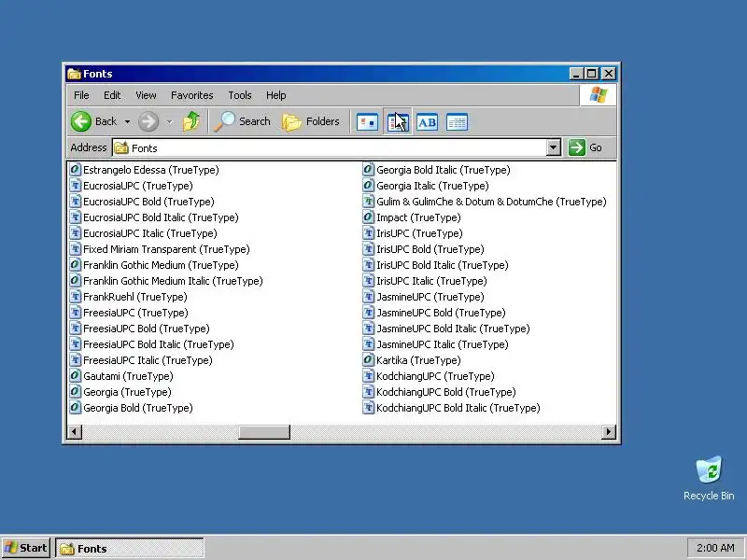Select Georgia Bold Italic font icon
This screenshot has height=560, width=747.
(x=368, y=170)
